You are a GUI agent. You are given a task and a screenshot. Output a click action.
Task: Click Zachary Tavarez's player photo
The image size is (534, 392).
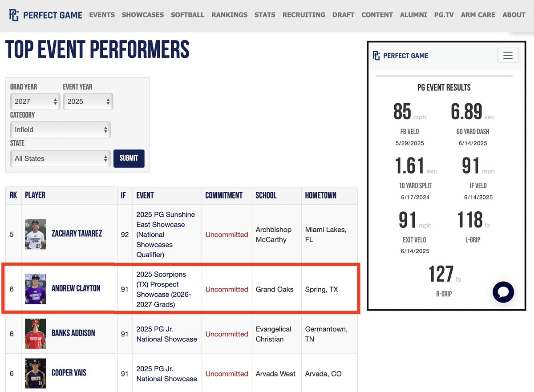pyautogui.click(x=36, y=234)
